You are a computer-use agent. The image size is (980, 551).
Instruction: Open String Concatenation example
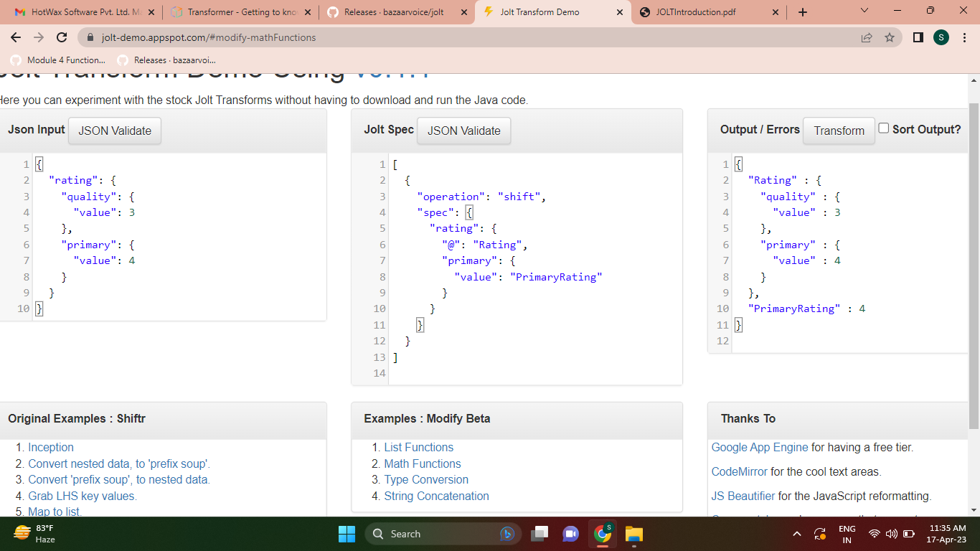click(x=436, y=496)
